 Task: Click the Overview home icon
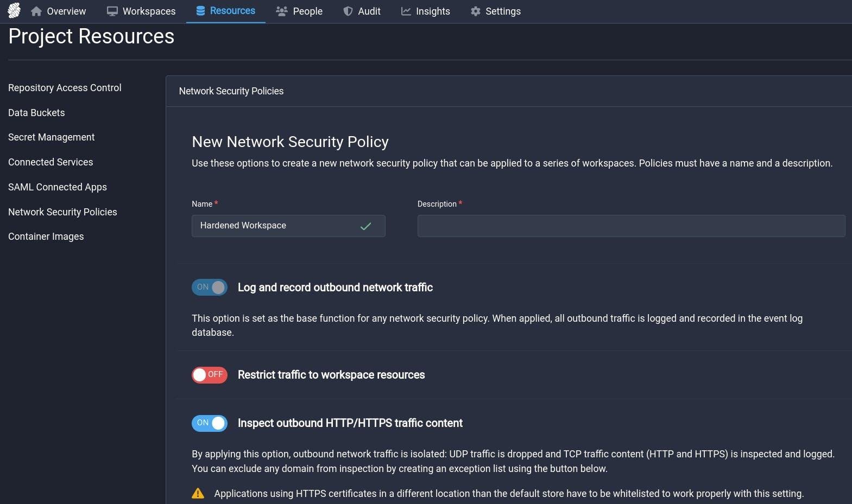coord(36,11)
